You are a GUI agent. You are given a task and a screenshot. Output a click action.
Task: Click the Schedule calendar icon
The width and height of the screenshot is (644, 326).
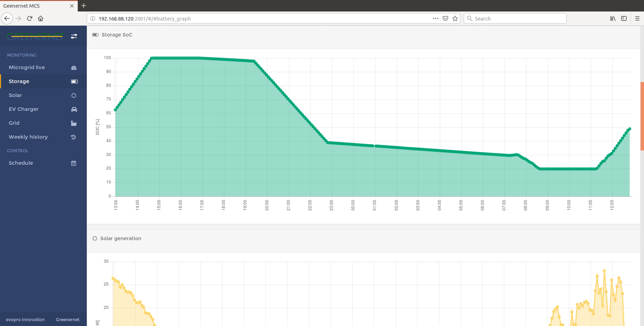[74, 163]
